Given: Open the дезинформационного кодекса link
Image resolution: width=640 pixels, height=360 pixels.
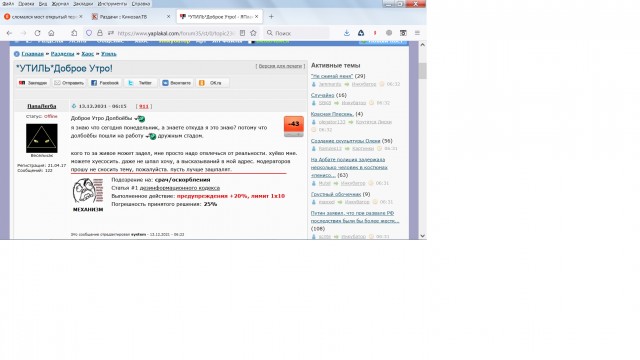Looking at the screenshot, I should click(x=180, y=188).
